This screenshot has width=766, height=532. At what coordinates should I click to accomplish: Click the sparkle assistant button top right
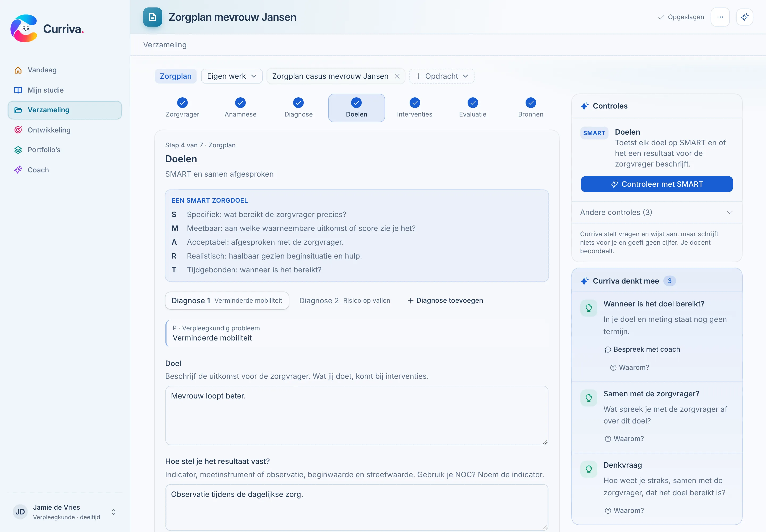pyautogui.click(x=745, y=17)
